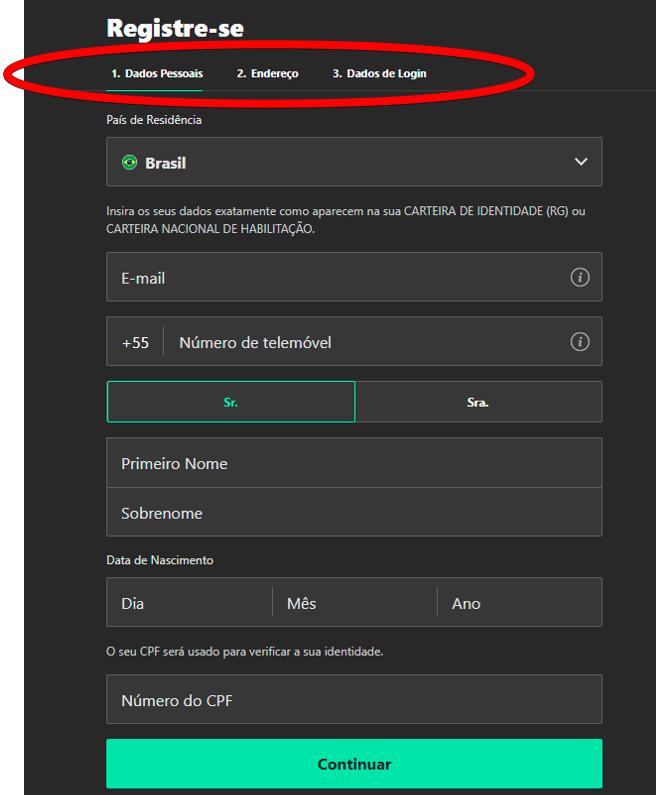Click the CARTEIRA DE IDENTIDADE instruction text
Image resolution: width=656 pixels, height=795 pixels.
click(x=346, y=220)
